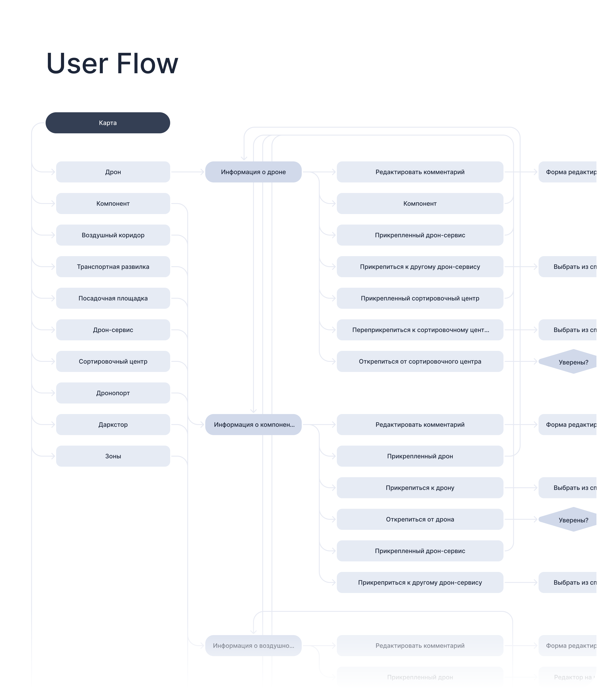Click the Уверены? diamond beside Открепиться от дрона

click(573, 520)
